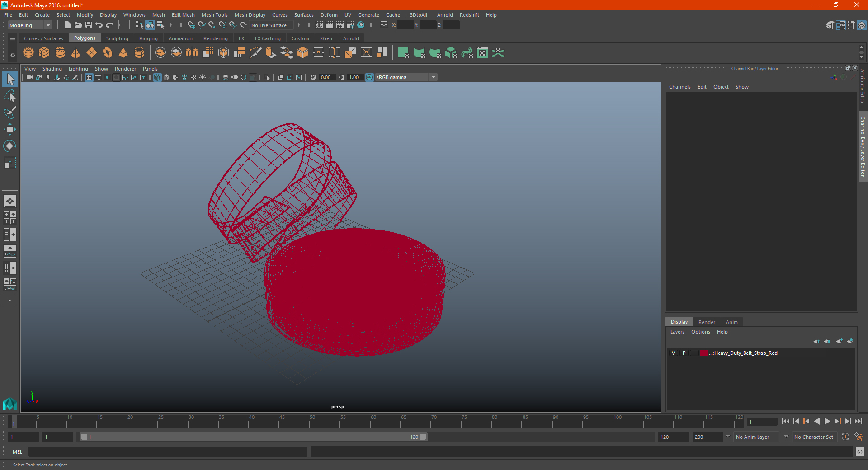Viewport: 868px width, 470px height.
Task: Open the Channels menu in Channel Box
Action: click(x=680, y=87)
